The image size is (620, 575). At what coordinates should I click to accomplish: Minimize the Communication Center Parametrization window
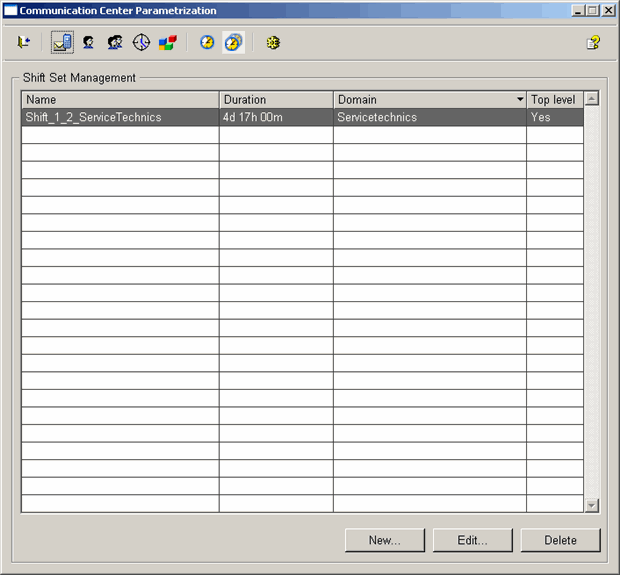coord(578,10)
